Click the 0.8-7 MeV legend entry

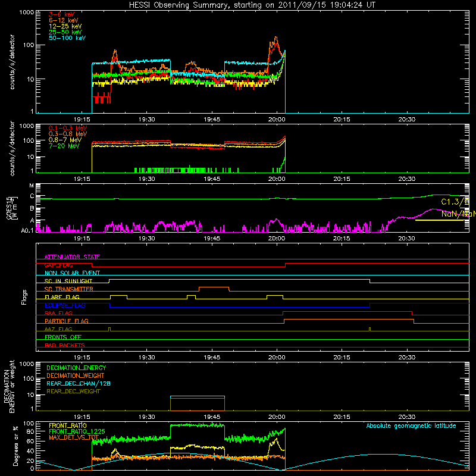click(x=65, y=140)
